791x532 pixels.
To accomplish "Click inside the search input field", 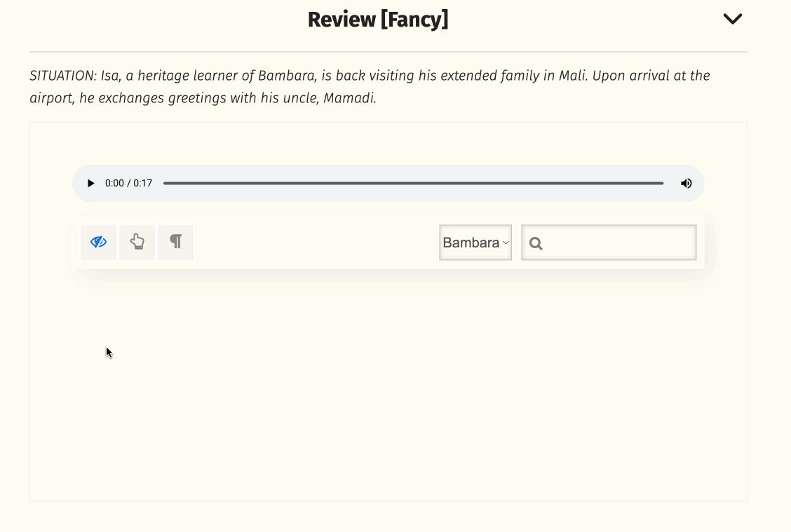I will pyautogui.click(x=610, y=243).
